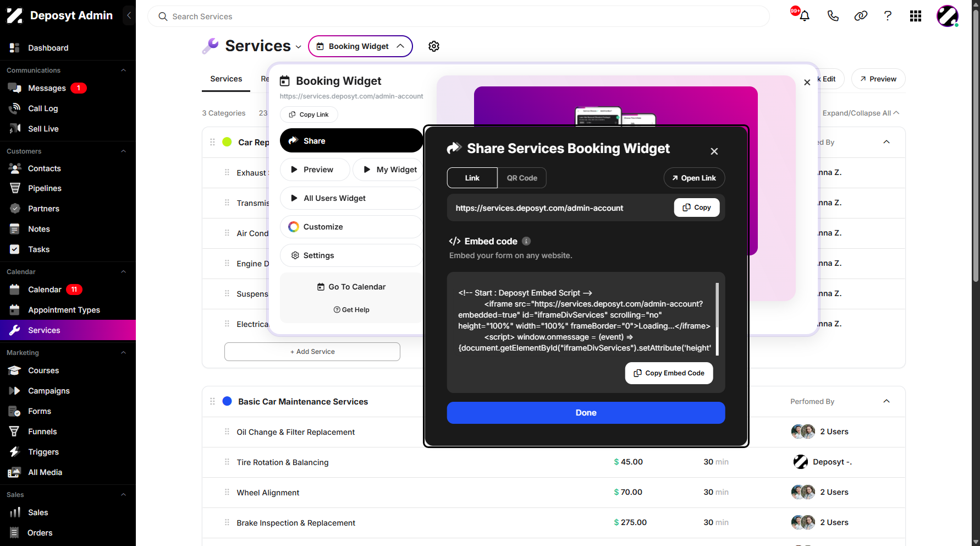Image resolution: width=980 pixels, height=546 pixels.
Task: Click the Done button
Action: point(586,413)
